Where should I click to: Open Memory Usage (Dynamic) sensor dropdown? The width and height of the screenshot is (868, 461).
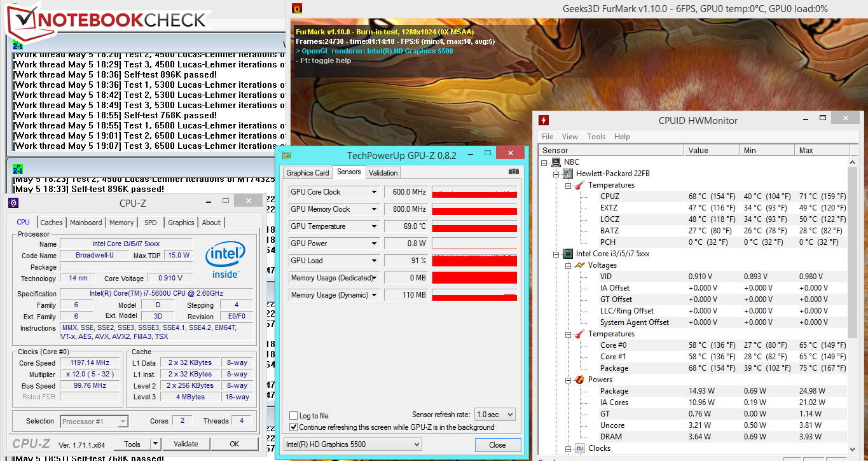tap(374, 295)
